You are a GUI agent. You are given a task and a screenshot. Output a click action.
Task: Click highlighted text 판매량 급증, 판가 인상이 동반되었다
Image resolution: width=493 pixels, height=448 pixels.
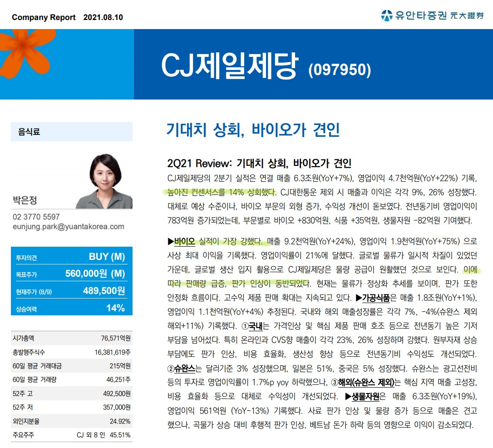(x=248, y=284)
